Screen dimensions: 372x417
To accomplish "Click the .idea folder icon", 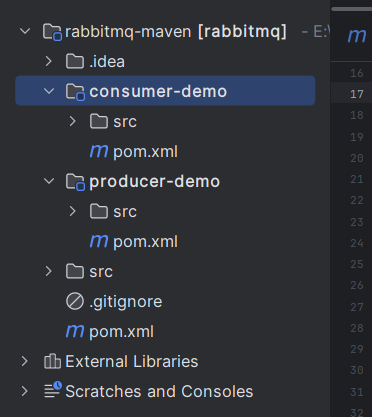I will (75, 61).
